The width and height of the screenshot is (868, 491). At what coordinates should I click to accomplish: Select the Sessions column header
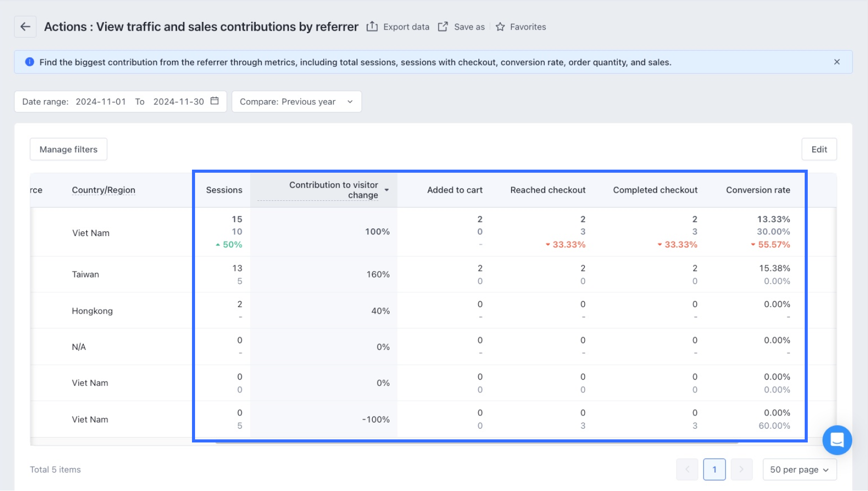tap(224, 190)
